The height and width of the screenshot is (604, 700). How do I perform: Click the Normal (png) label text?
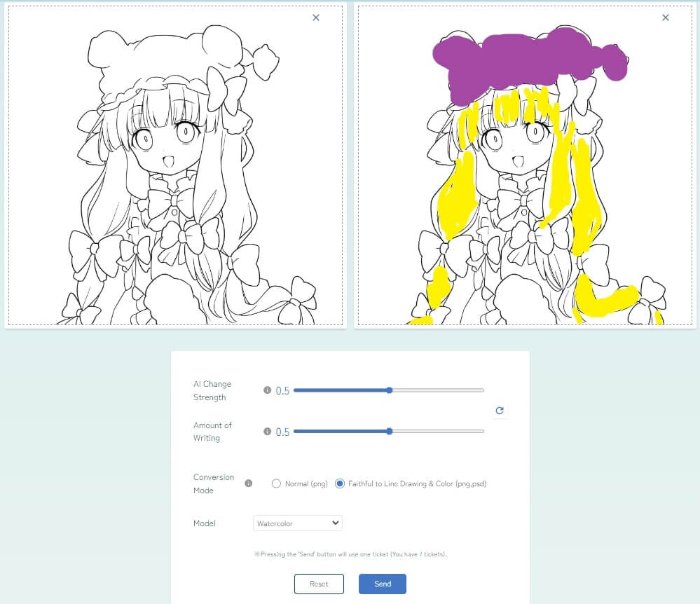coord(306,483)
